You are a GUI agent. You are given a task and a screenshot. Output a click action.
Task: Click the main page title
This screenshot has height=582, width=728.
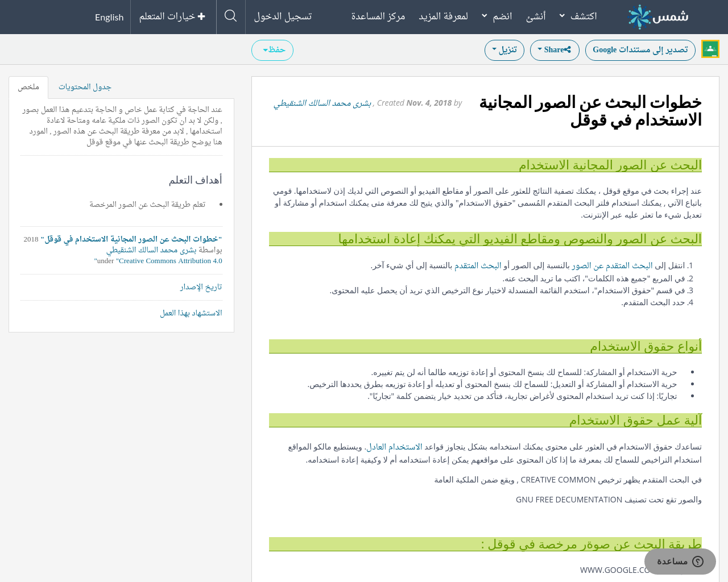pos(590,111)
